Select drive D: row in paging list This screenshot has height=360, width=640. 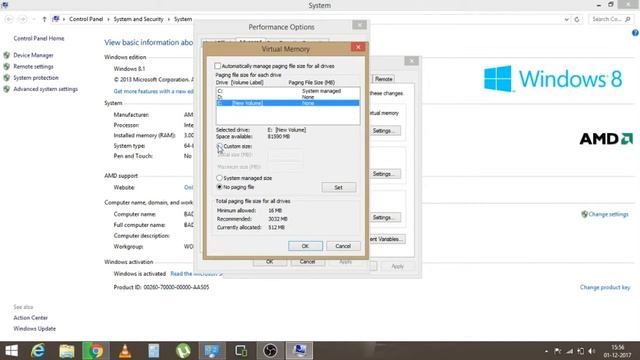[288, 97]
